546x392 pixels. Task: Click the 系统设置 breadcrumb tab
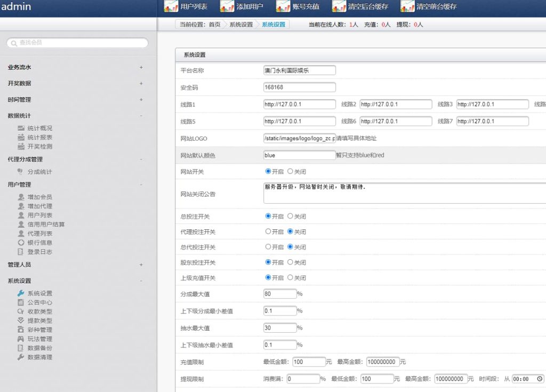pos(272,24)
